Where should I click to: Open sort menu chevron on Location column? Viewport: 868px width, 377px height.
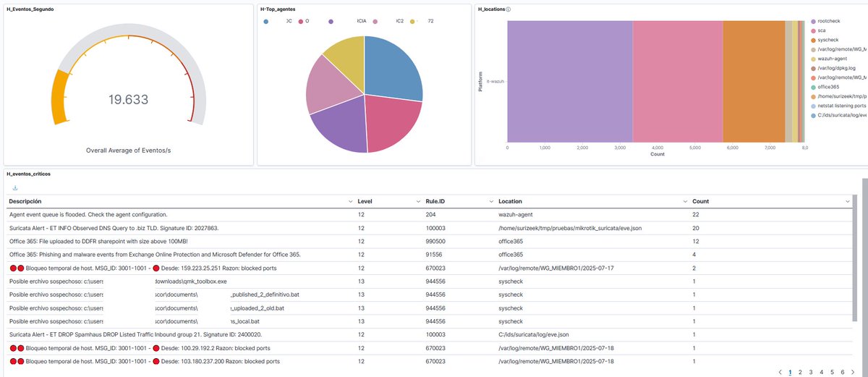[x=685, y=200]
